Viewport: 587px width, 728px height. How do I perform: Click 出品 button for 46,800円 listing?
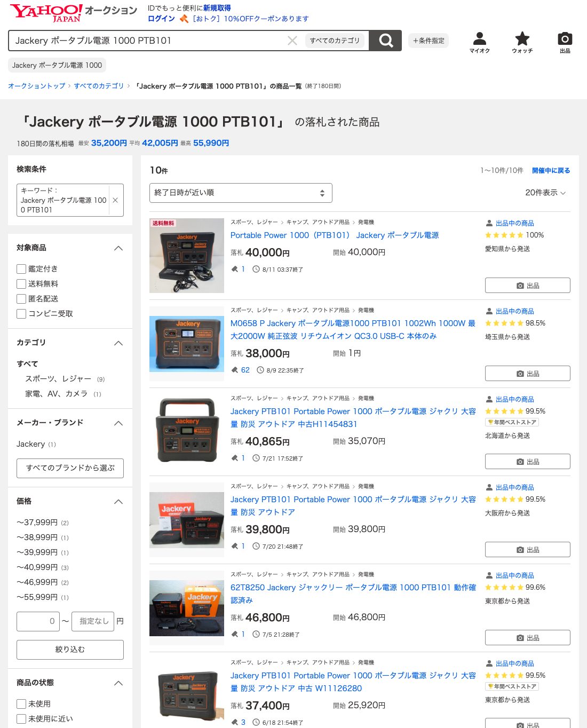click(x=528, y=638)
